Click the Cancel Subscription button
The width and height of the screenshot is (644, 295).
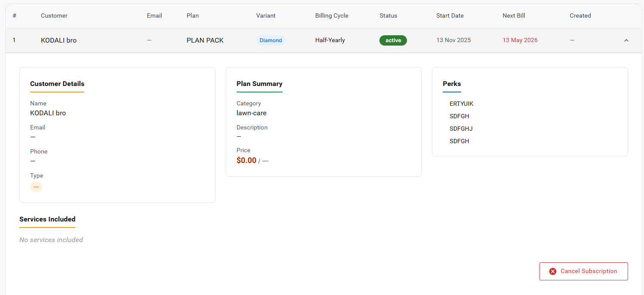(584, 271)
